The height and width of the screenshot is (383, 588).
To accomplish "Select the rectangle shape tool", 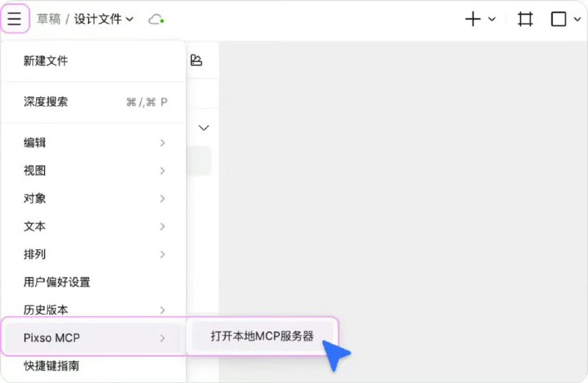I will click(x=559, y=19).
